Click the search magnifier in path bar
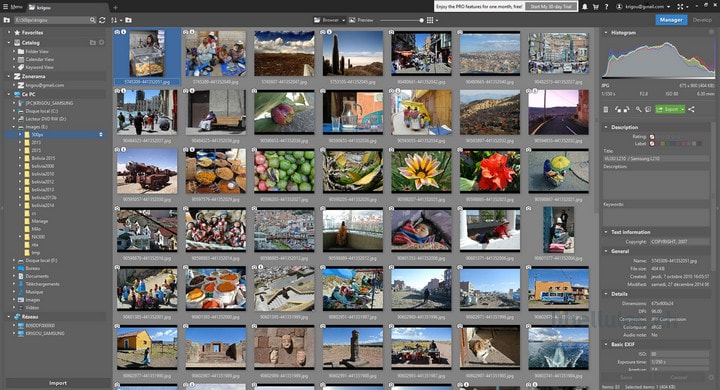720x390 pixels. click(x=93, y=20)
